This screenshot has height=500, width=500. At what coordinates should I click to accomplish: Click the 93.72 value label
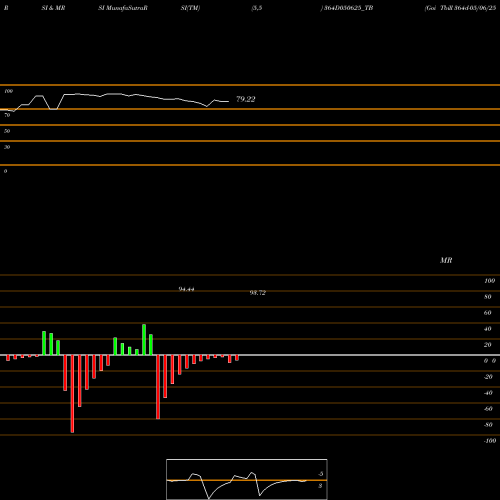(258, 293)
